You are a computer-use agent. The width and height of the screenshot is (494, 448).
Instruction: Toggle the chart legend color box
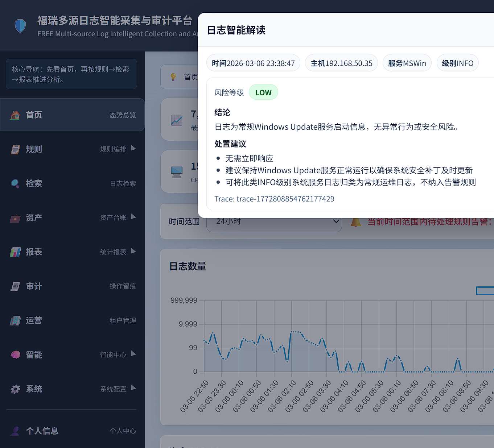pyautogui.click(x=485, y=291)
